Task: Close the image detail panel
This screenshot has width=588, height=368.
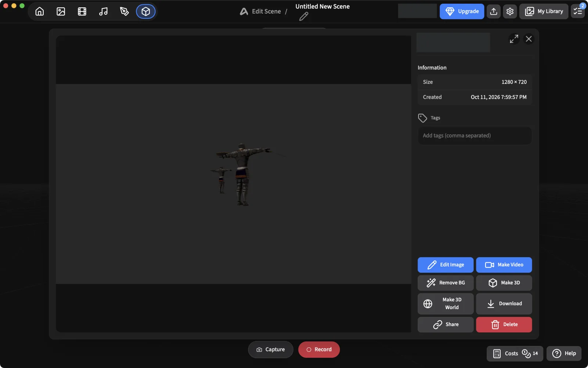Action: click(529, 39)
